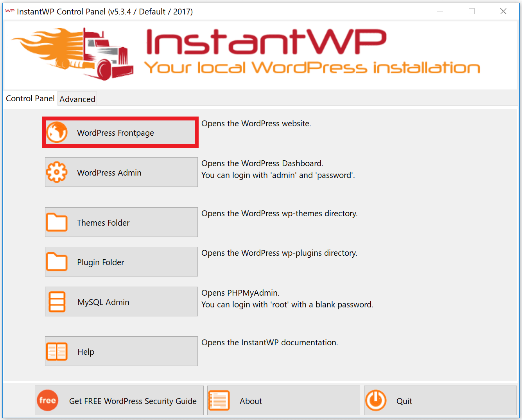Click the IWP icon in the title bar
The image size is (522, 420).
pyautogui.click(x=9, y=11)
